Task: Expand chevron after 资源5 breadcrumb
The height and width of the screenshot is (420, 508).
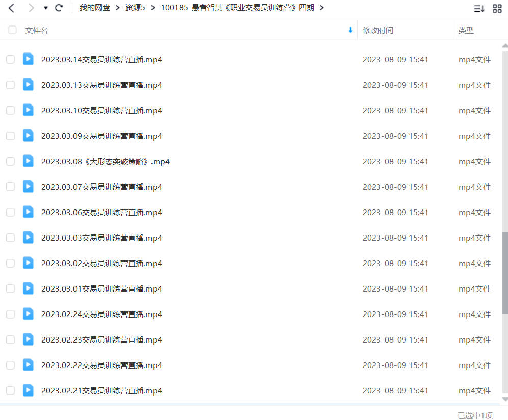Action: (153, 8)
